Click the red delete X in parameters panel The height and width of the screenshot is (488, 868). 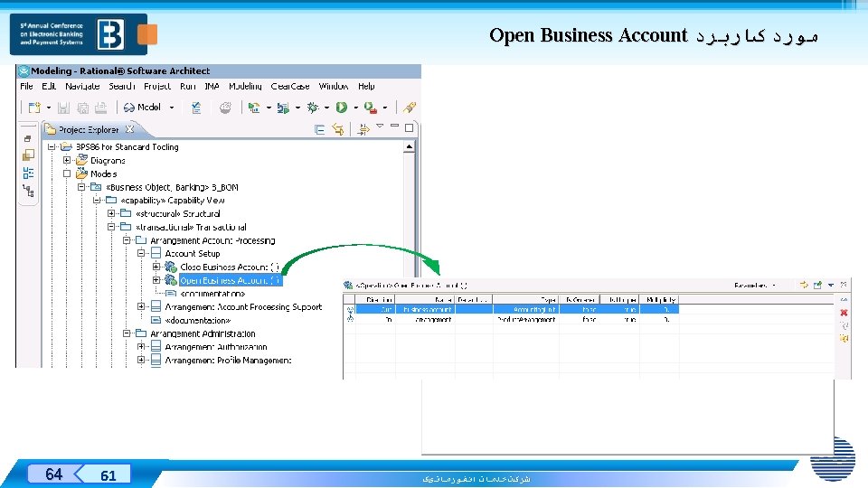844,313
